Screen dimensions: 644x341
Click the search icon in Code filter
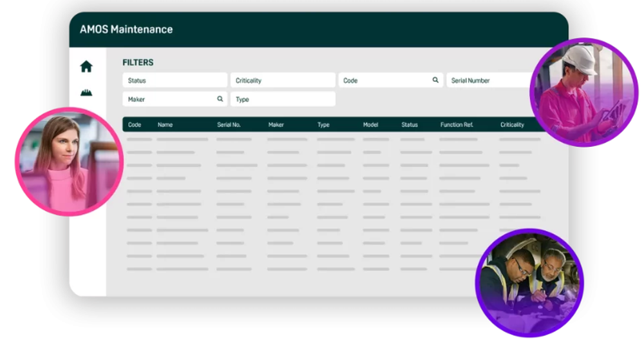pyautogui.click(x=435, y=80)
